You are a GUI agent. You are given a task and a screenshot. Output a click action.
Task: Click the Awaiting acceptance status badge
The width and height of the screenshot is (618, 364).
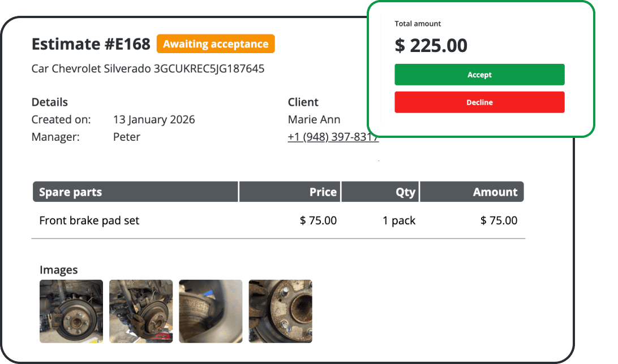click(216, 44)
